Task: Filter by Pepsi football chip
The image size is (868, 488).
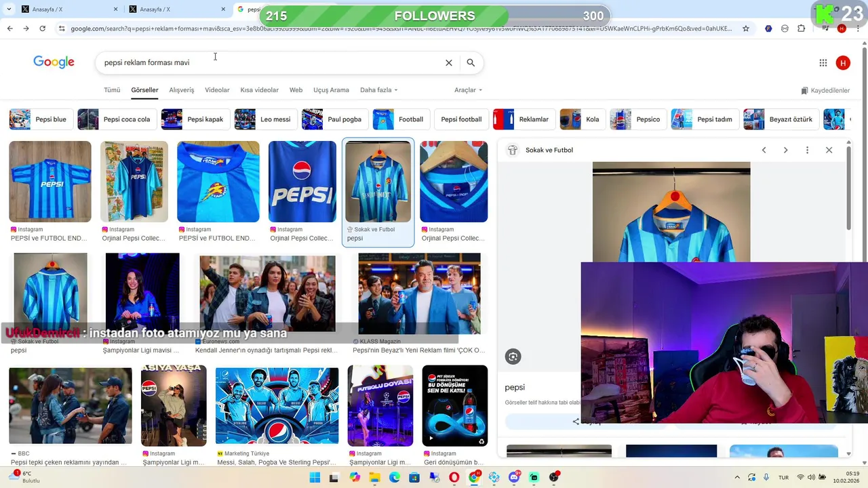Action: [461, 119]
